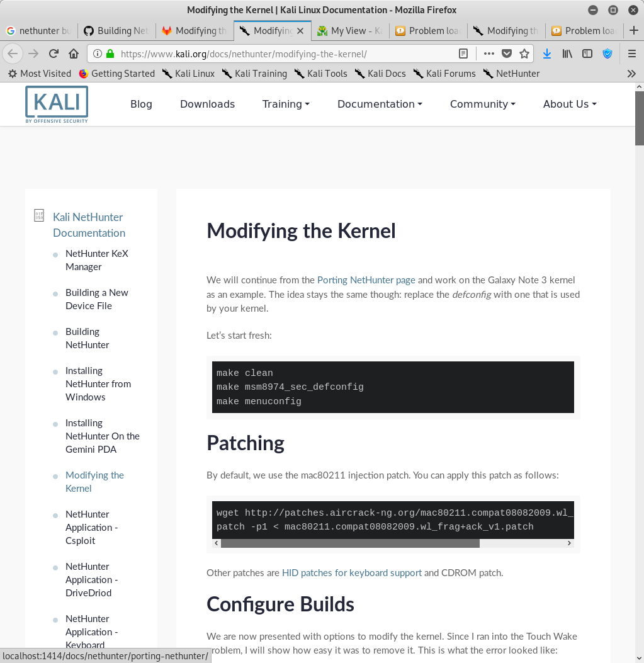Expand the About Us dropdown
Screen dimensions: 644x663
[570, 104]
